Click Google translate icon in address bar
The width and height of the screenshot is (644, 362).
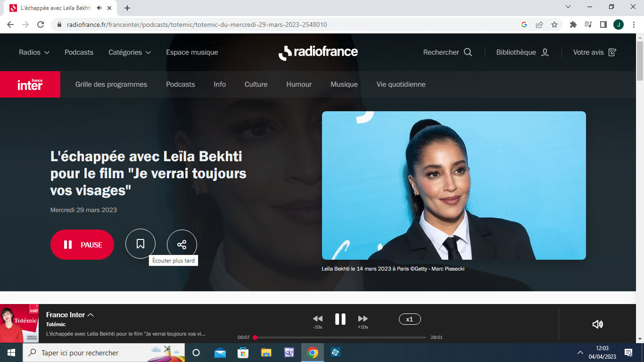[524, 25]
